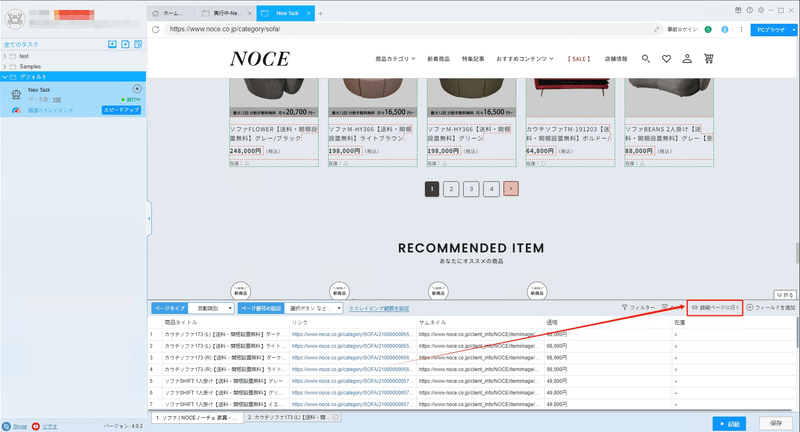Screen dimensions: 800x432
Task: Open the PCブラウザ dropdown arrow
Action: (x=794, y=30)
